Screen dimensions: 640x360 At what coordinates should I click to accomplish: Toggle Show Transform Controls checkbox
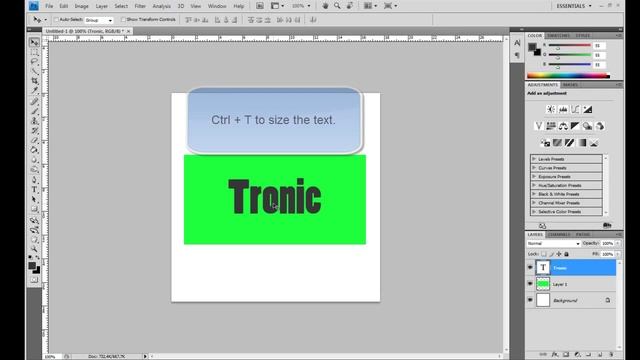[x=123, y=20]
